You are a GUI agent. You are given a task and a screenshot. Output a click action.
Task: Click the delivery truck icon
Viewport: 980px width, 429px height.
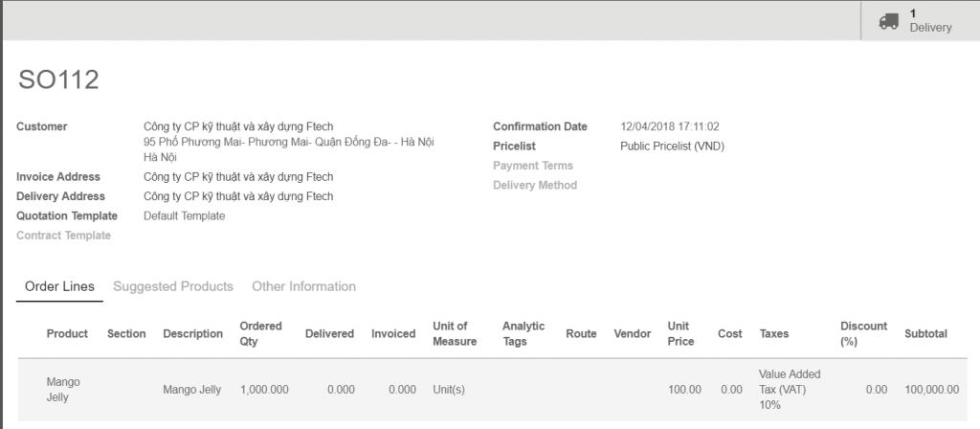point(889,21)
